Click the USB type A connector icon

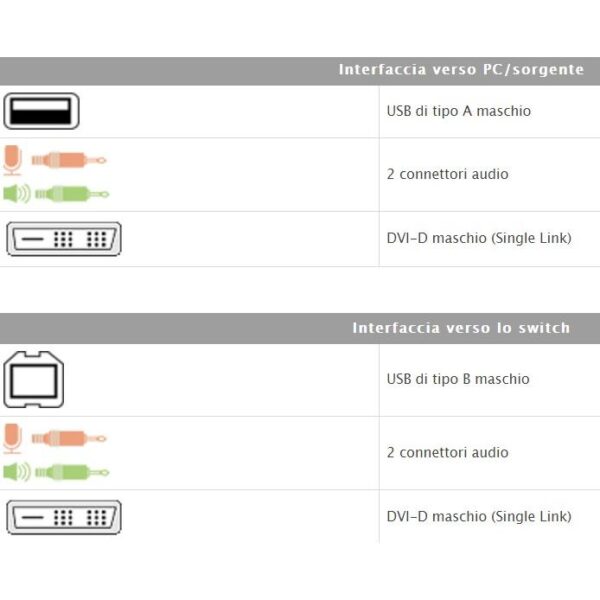tap(41, 111)
